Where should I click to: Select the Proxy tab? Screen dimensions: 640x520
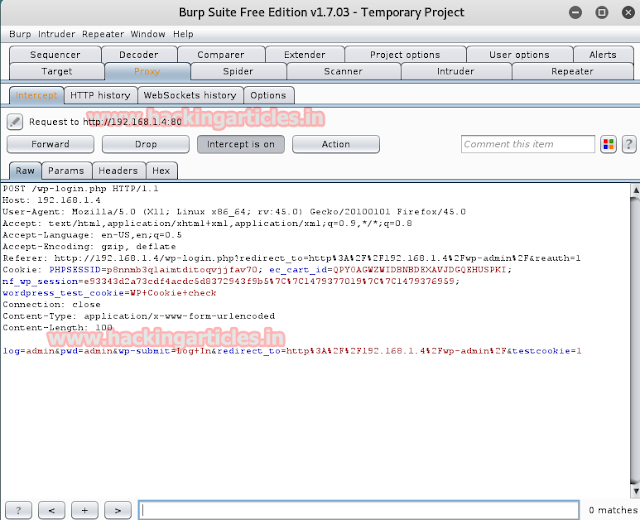pos(147,71)
